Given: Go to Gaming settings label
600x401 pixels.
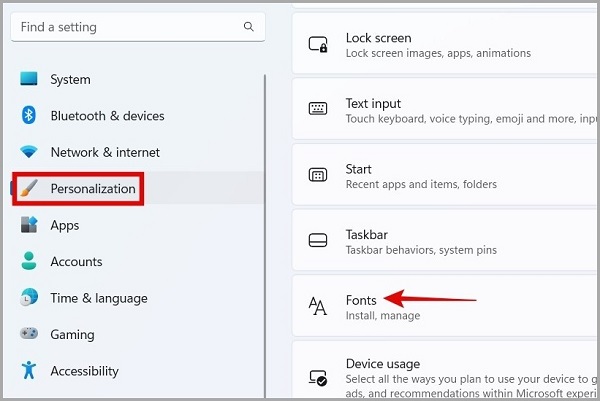Looking at the screenshot, I should coord(72,334).
